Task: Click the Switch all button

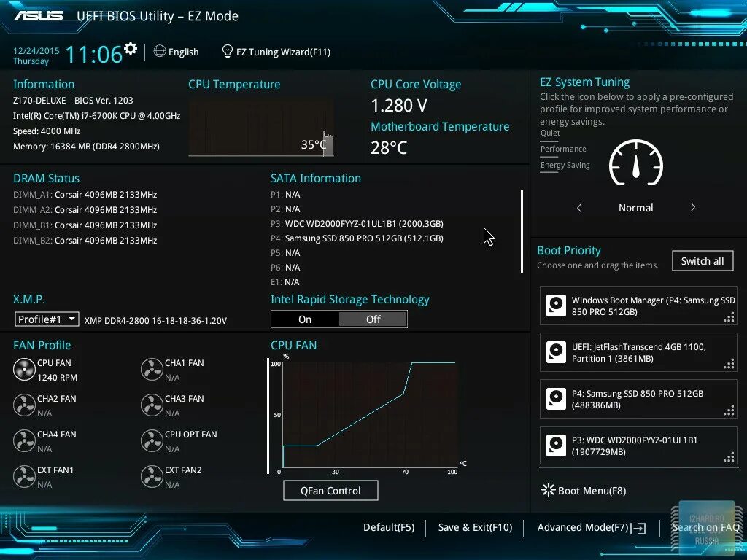Action: click(x=703, y=261)
